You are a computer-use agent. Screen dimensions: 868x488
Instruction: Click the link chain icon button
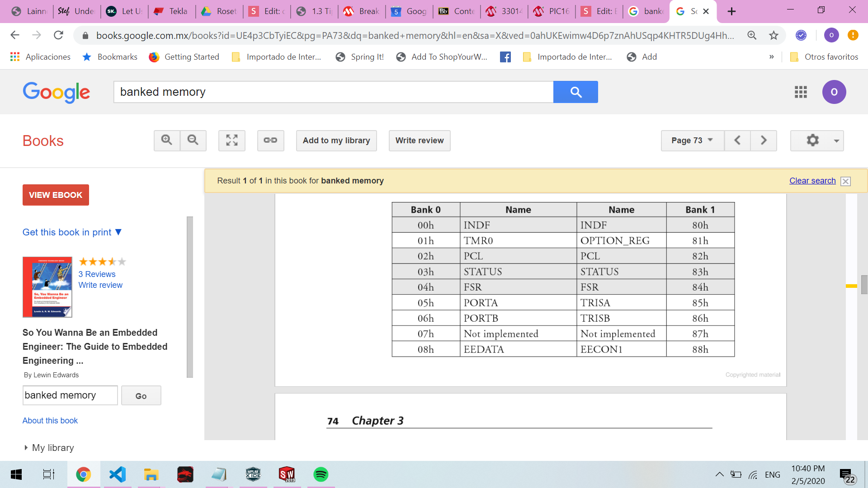click(x=270, y=141)
